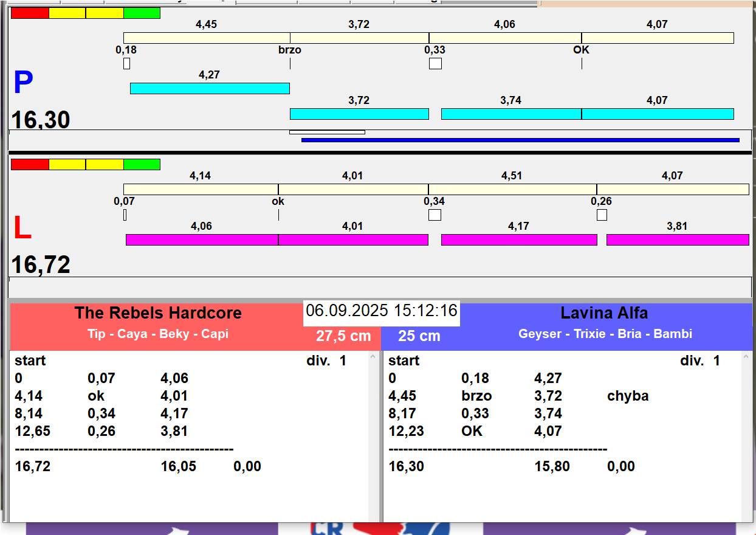Screen dimensions: 756x535
Task: Click the large 16,30 total time in lane P
Action: click(41, 120)
